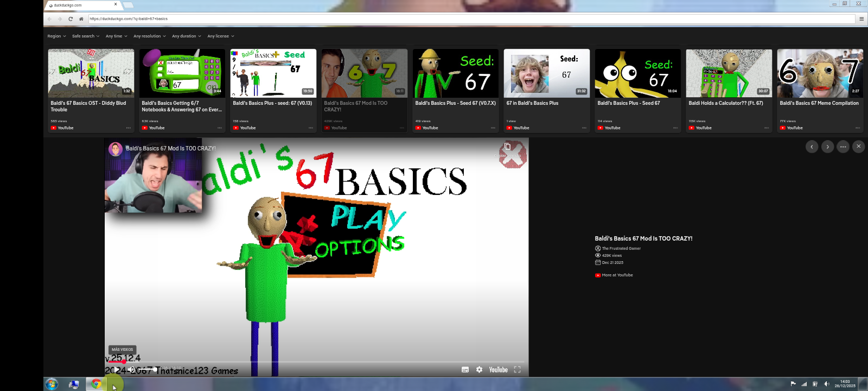The height and width of the screenshot is (391, 868).
Task: Expand the Safe search dropdown
Action: coord(86,36)
